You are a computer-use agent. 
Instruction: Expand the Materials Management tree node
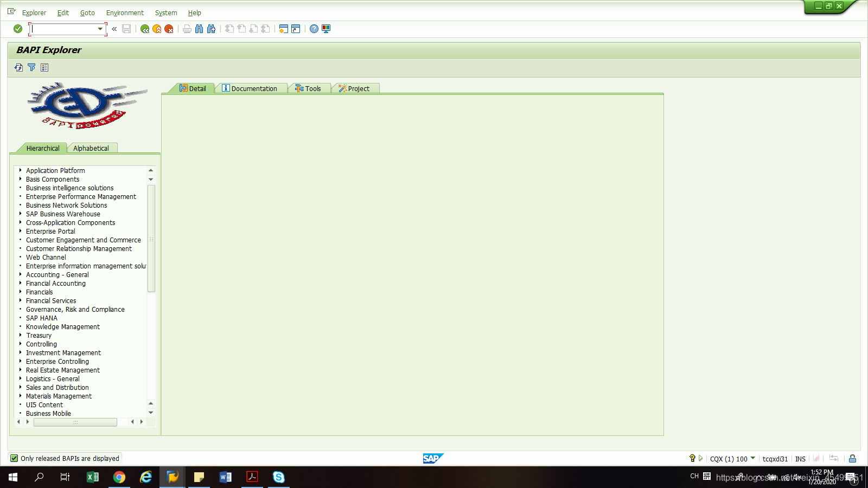coord(21,396)
